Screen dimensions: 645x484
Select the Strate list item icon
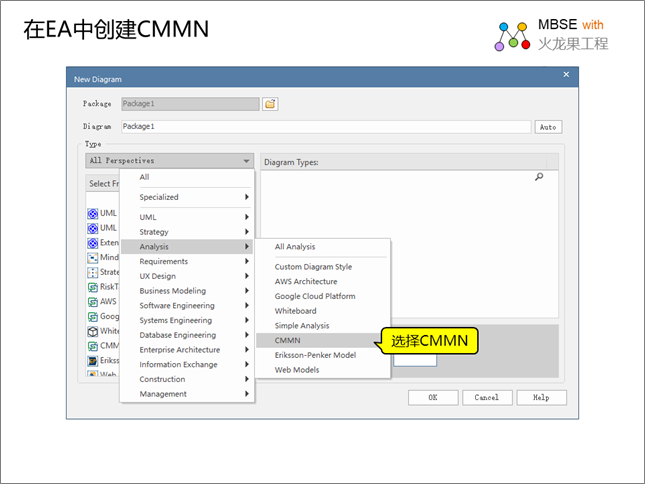click(93, 273)
